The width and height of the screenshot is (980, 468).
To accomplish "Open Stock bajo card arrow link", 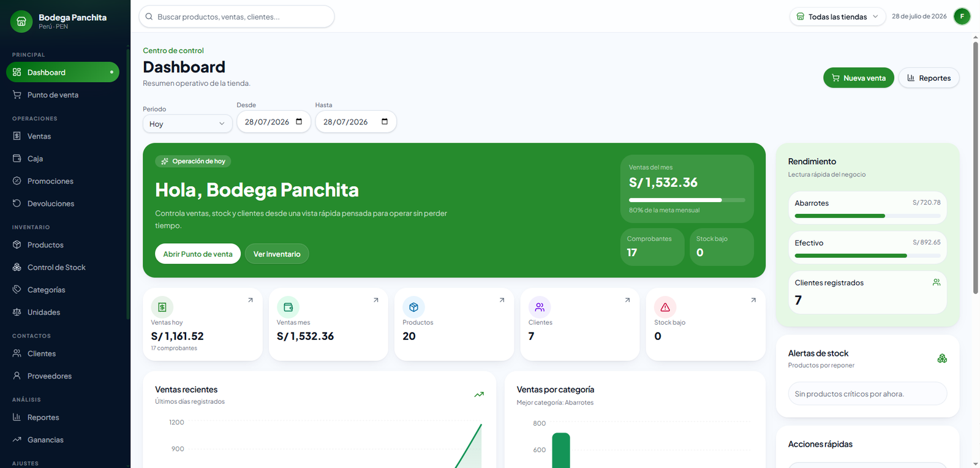I will click(753, 300).
